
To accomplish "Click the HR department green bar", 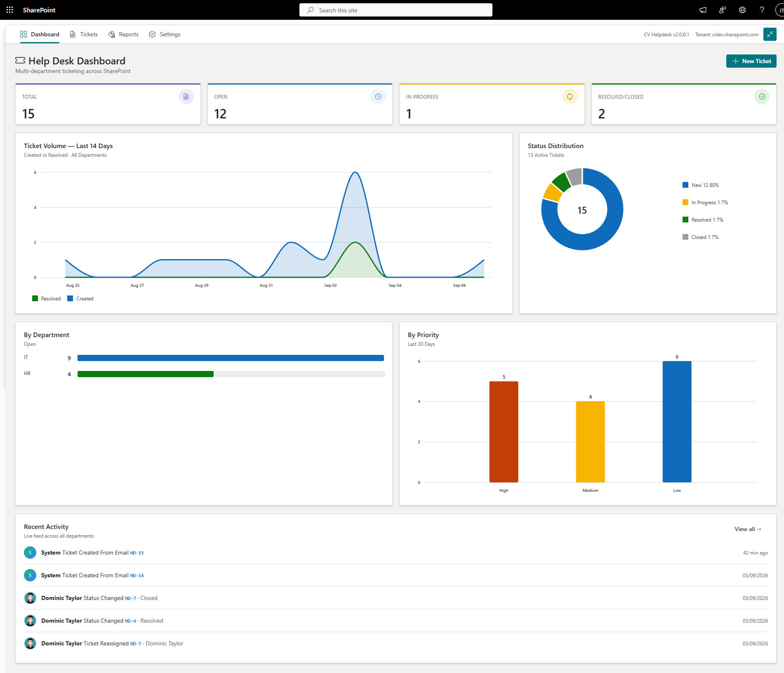I will [146, 374].
